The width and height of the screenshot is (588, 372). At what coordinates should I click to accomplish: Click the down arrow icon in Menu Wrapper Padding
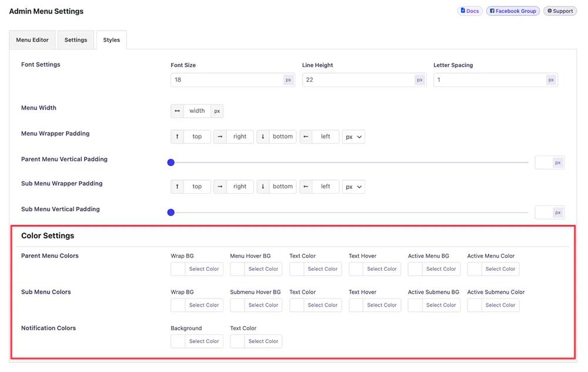point(263,137)
